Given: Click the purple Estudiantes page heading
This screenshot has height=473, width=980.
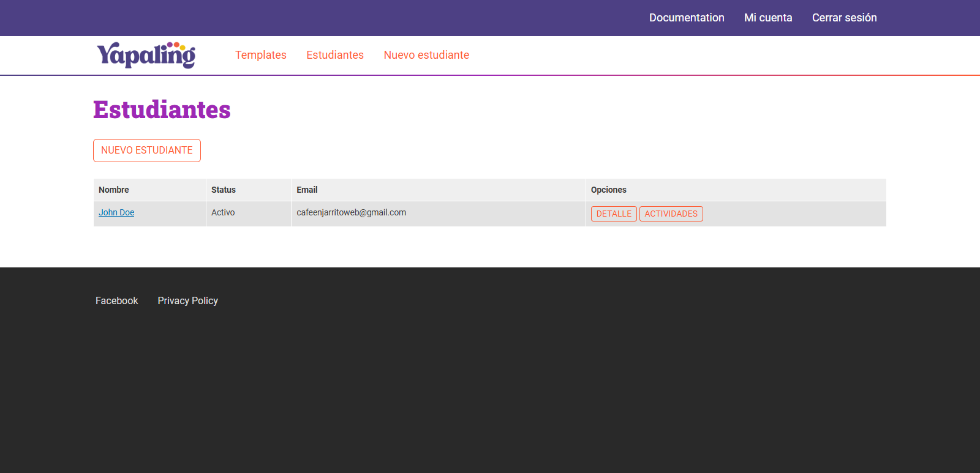Looking at the screenshot, I should (162, 110).
